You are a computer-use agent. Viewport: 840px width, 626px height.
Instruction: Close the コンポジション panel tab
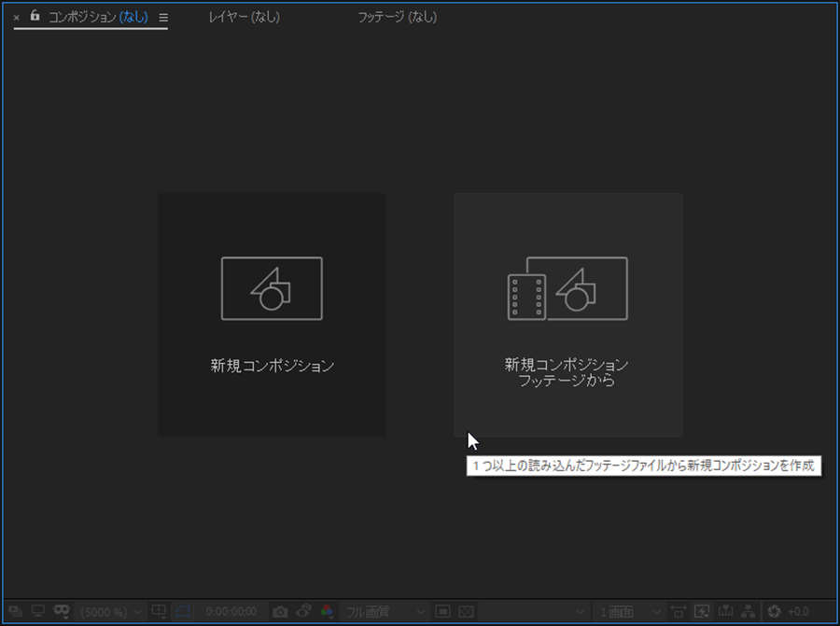click(x=17, y=18)
